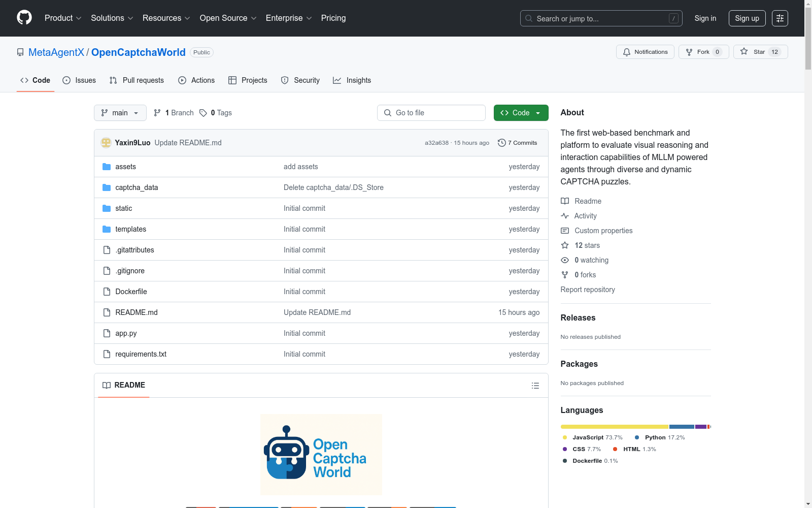Click the .gitignore file icon
Viewport: 812px width, 508px height.
coord(107,271)
